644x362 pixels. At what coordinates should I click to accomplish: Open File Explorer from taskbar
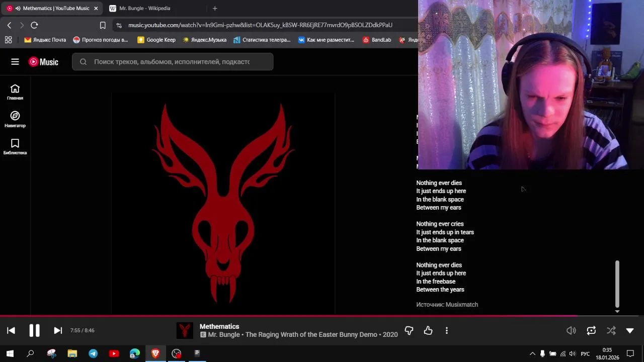(x=72, y=353)
